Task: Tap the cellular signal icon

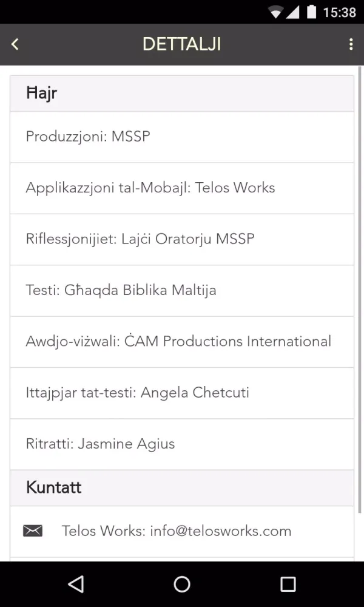Action: pyautogui.click(x=293, y=12)
